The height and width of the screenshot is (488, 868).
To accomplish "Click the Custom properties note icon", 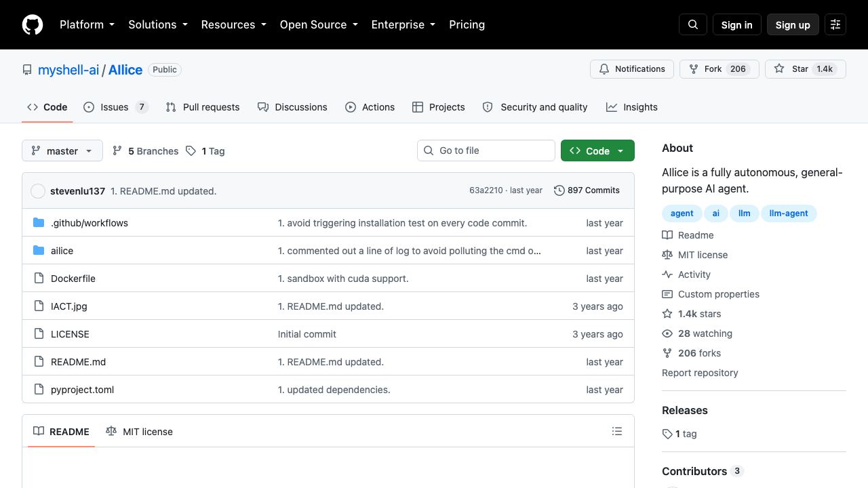I will pyautogui.click(x=667, y=294).
